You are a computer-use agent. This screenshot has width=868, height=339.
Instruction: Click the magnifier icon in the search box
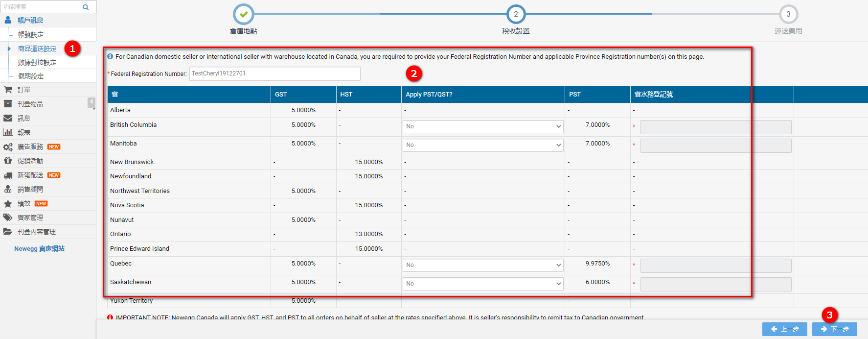coord(86,7)
